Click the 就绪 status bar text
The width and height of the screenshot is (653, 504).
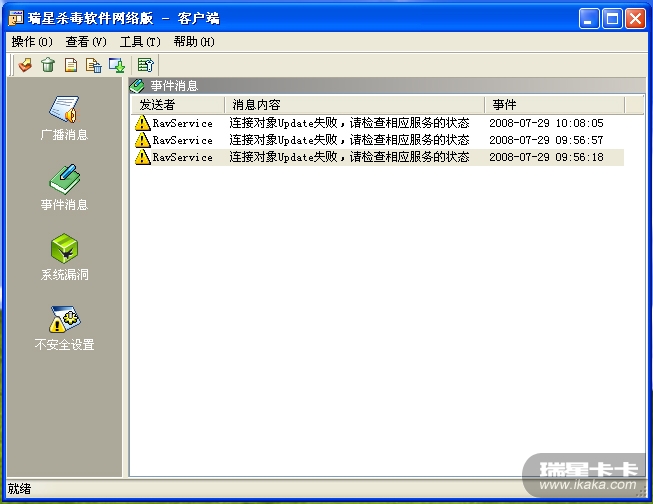19,489
